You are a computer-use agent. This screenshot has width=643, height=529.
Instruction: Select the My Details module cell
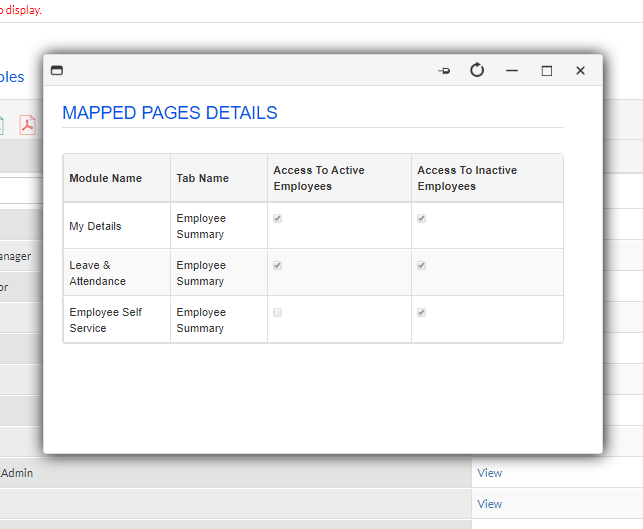click(117, 226)
